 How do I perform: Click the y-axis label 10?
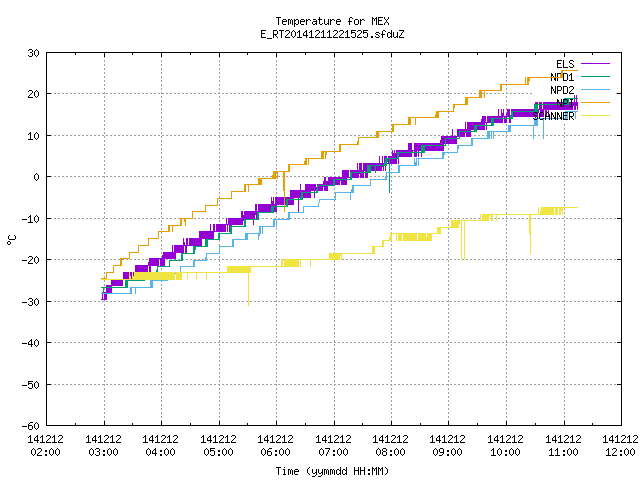(33, 136)
